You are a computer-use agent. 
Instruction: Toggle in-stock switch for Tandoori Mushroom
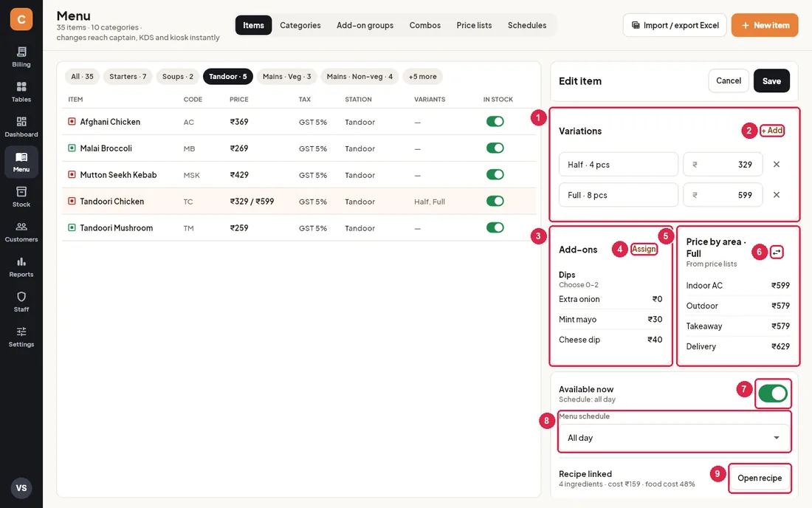pos(495,227)
